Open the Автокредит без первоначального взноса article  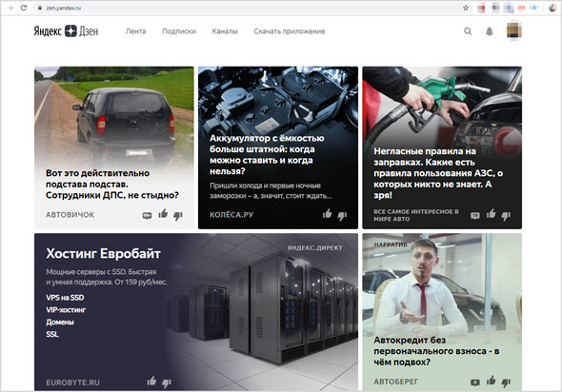pyautogui.click(x=436, y=351)
